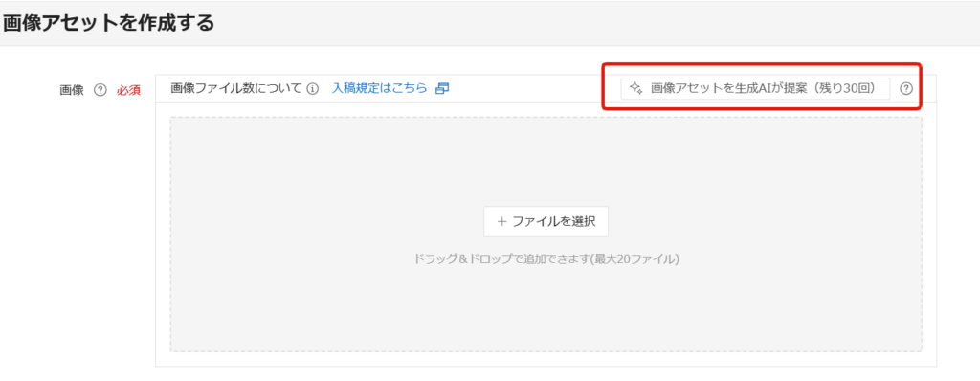Click plus icon in ファイルを選択 button
This screenshot has height=381, width=980.
pyautogui.click(x=501, y=221)
